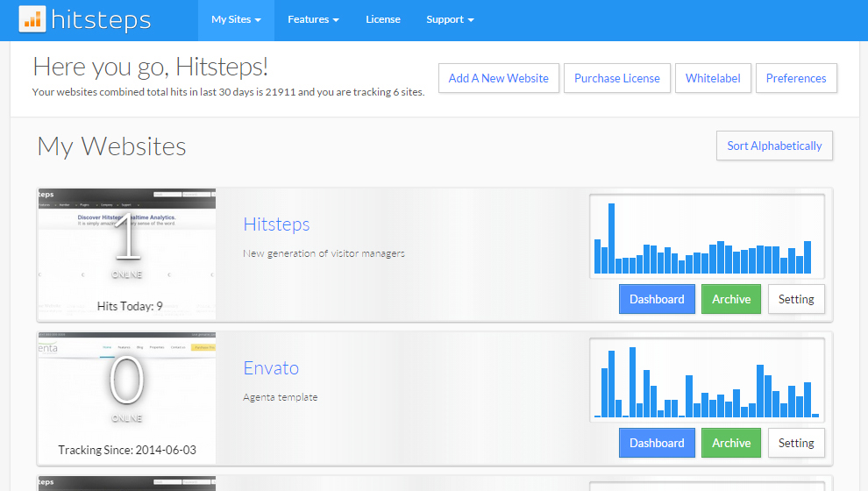This screenshot has width=868, height=491.
Task: Open the My Sites dropdown menu
Action: click(x=236, y=19)
